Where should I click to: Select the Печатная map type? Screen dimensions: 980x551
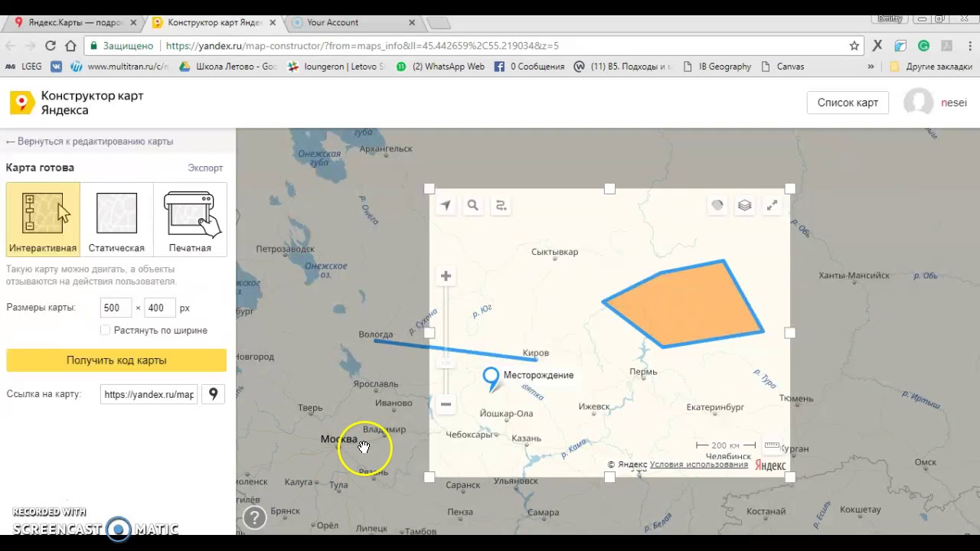point(190,218)
